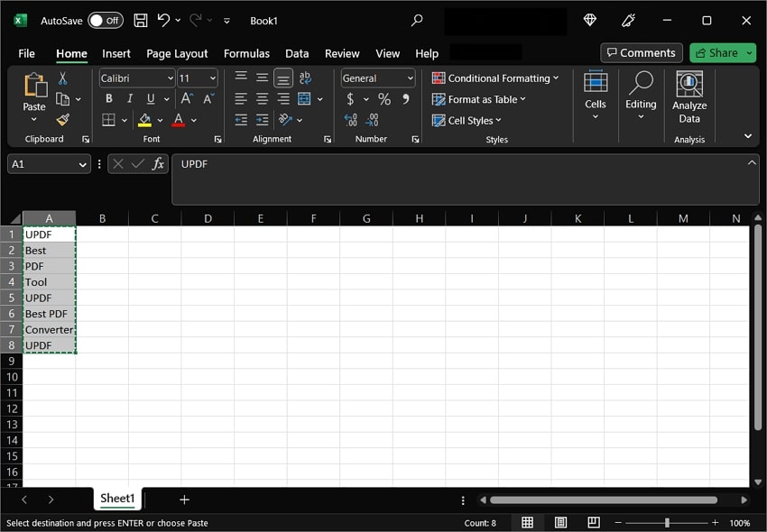
Task: Switch to the Insert ribbon tab
Action: point(116,53)
